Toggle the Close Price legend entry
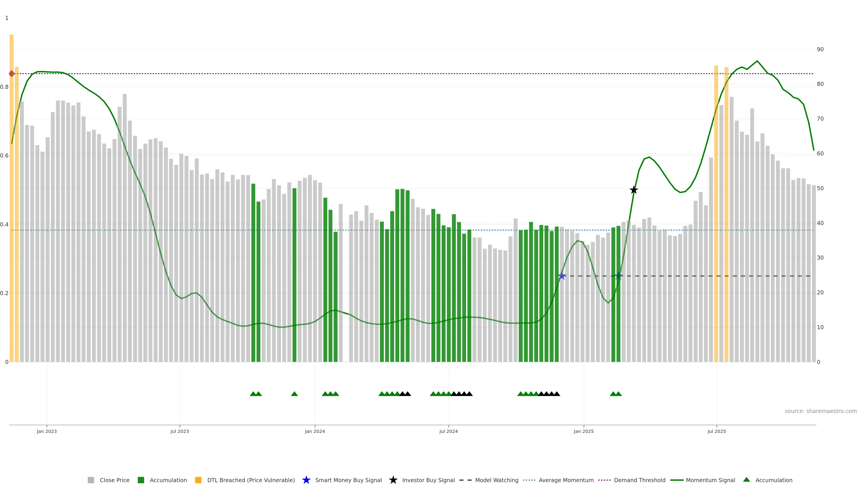This screenshot has width=868, height=488. 114,480
